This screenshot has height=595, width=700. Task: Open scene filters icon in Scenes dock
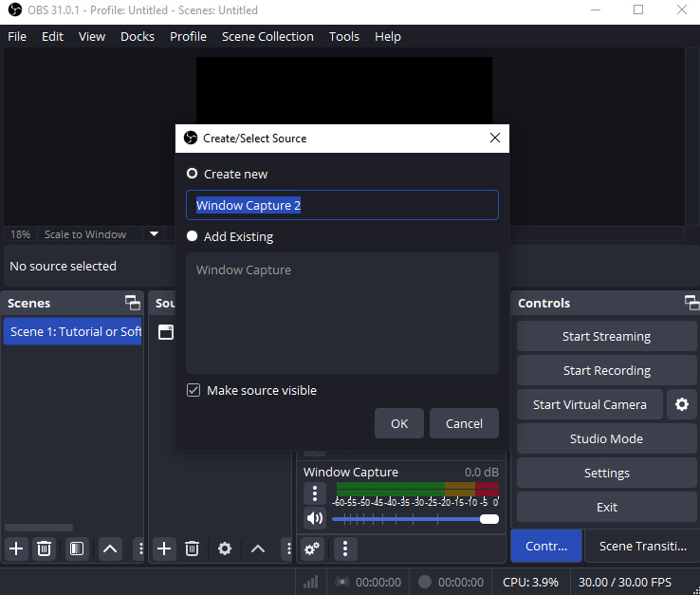click(x=77, y=549)
